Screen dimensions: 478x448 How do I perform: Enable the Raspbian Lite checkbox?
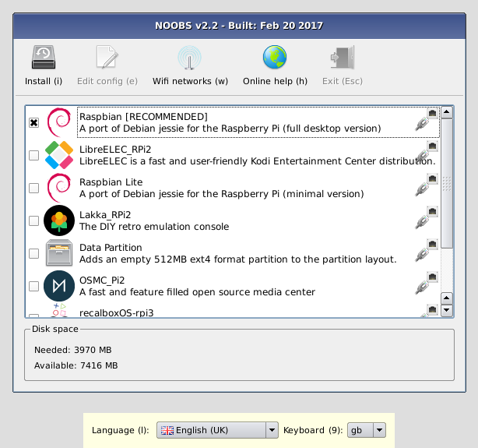pos(33,188)
